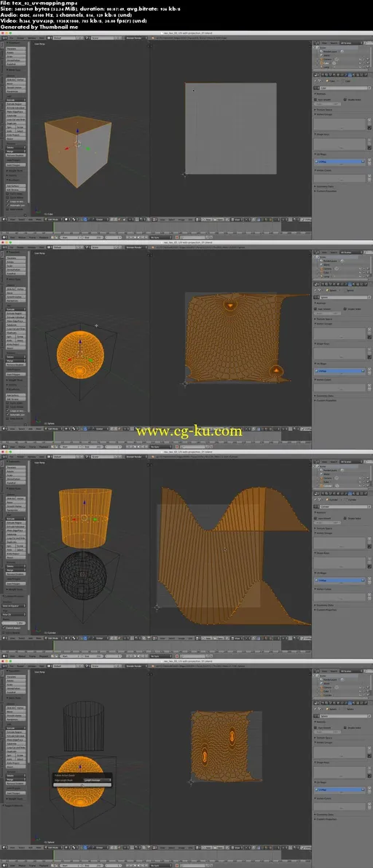Open the Blender Render engine dropdown in cube frame
The image size is (373, 868).
[136, 38]
